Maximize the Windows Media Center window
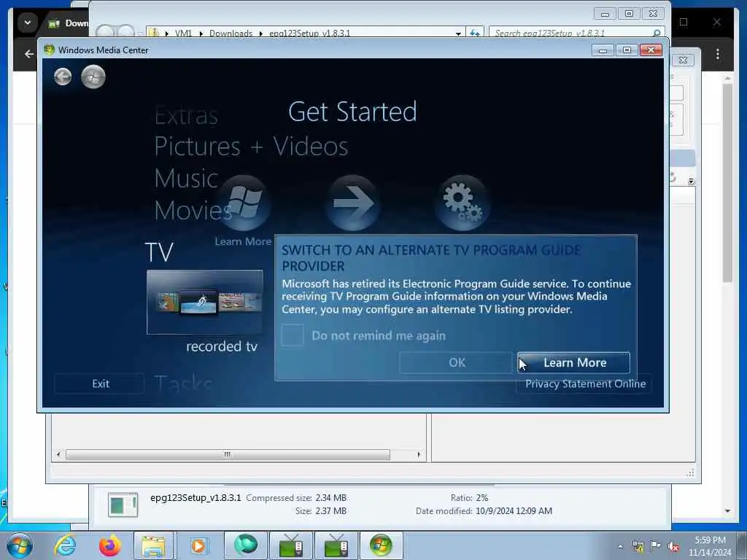 click(627, 50)
